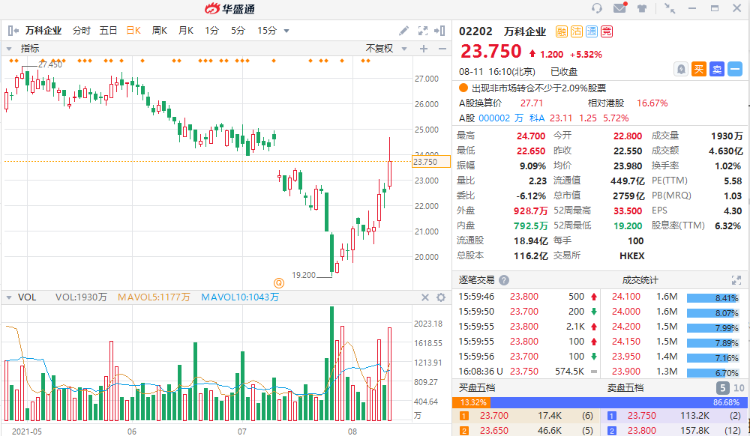The height and width of the screenshot is (436, 750).
Task: Select the 周K chart tab
Action: (159, 31)
